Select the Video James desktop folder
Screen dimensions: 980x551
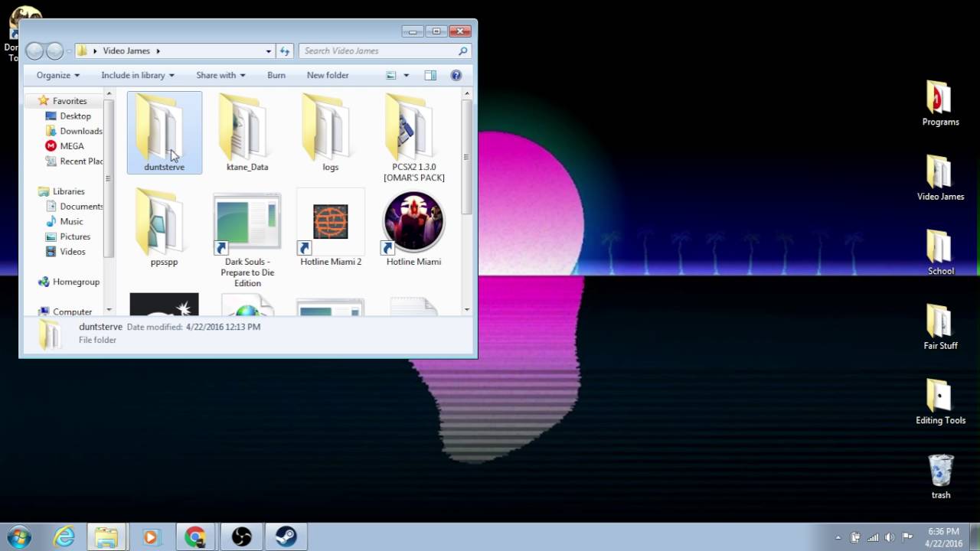coord(940,178)
